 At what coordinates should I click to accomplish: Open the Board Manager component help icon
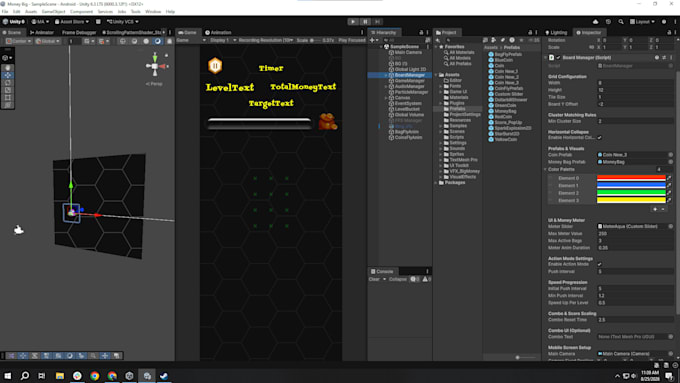[657, 58]
